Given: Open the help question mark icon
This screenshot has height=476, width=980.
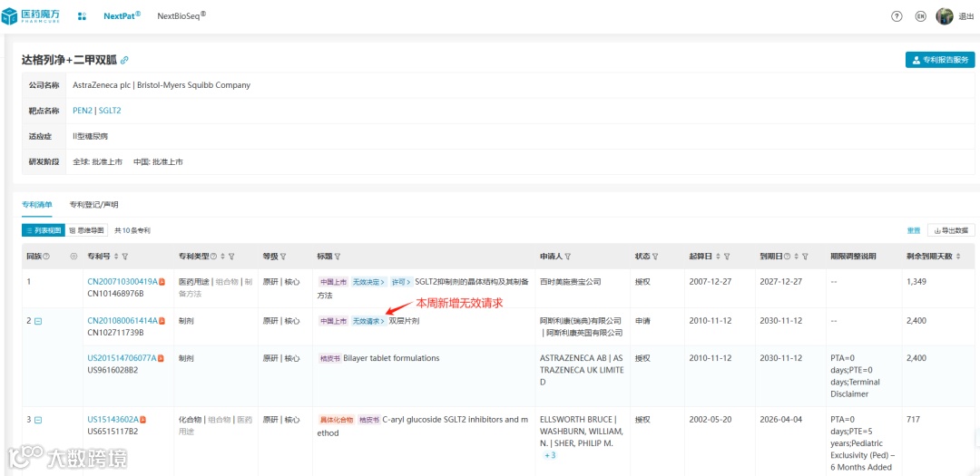Looking at the screenshot, I should click(x=897, y=17).
